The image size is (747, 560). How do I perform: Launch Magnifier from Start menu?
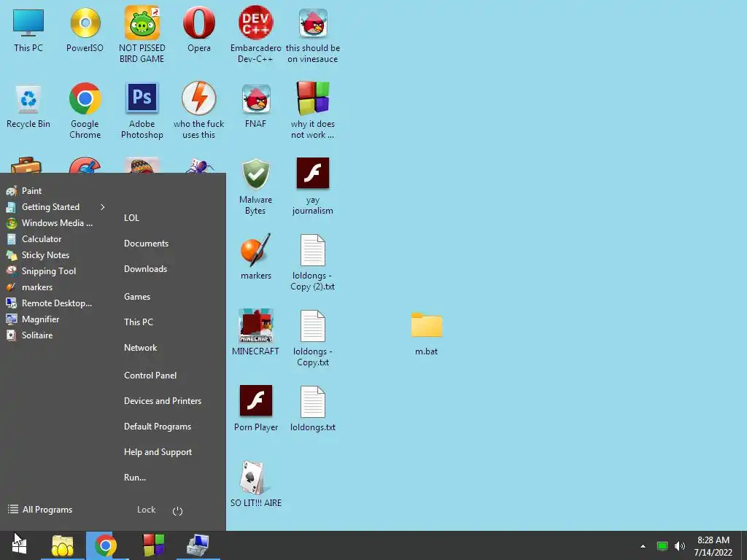[33, 319]
